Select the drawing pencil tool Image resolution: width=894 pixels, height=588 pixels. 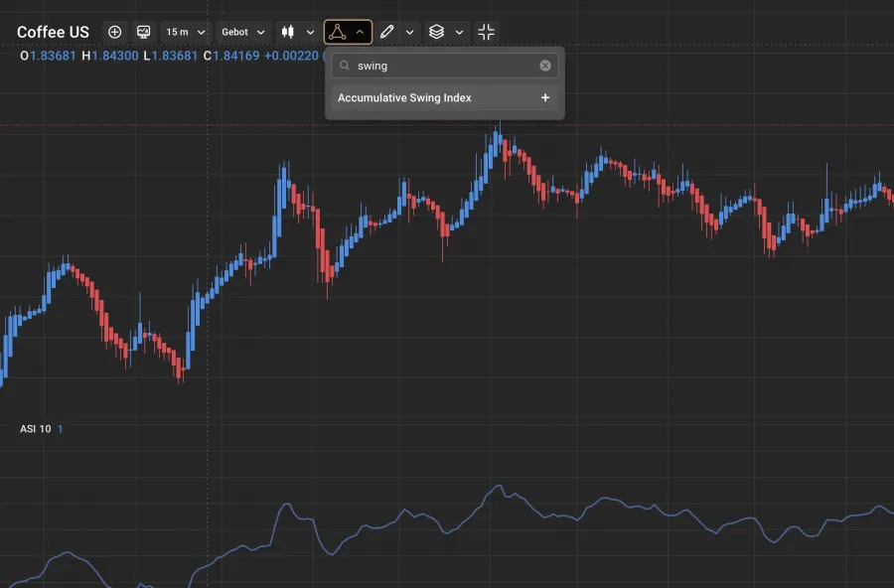388,31
